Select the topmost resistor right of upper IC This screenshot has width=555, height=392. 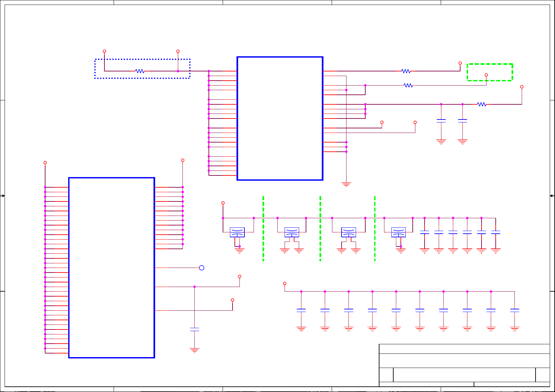[x=406, y=71]
